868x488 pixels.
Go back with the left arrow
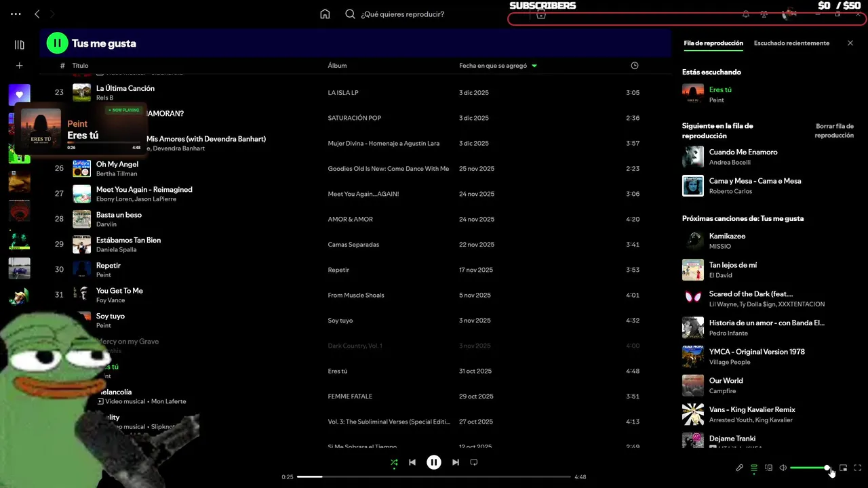[37, 14]
